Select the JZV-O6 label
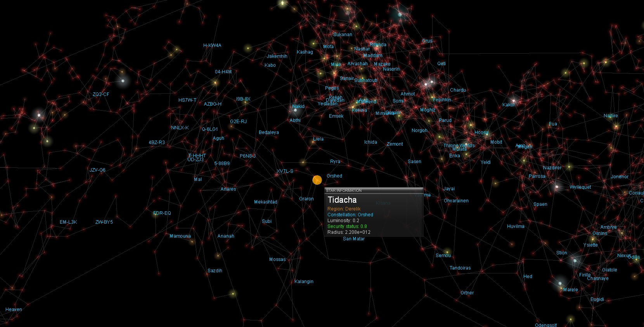 (97, 170)
